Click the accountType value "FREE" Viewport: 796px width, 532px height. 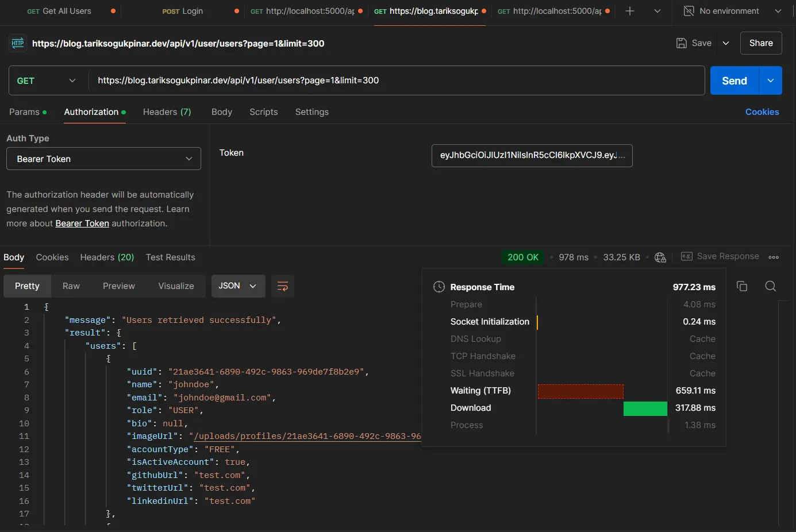(x=220, y=449)
